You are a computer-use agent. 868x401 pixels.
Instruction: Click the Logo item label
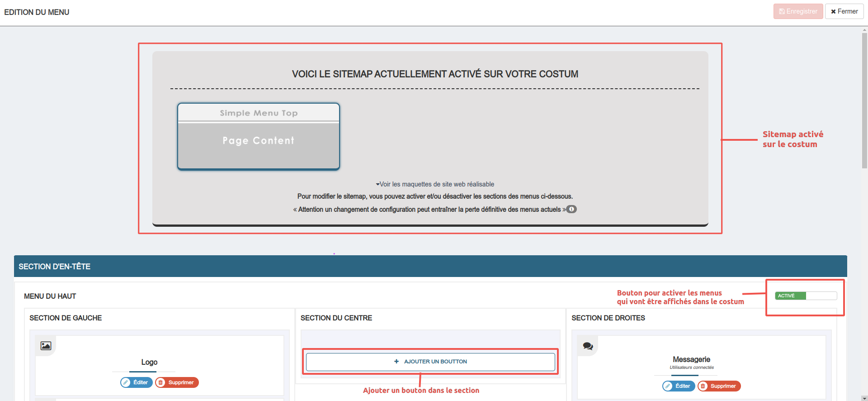click(x=149, y=362)
